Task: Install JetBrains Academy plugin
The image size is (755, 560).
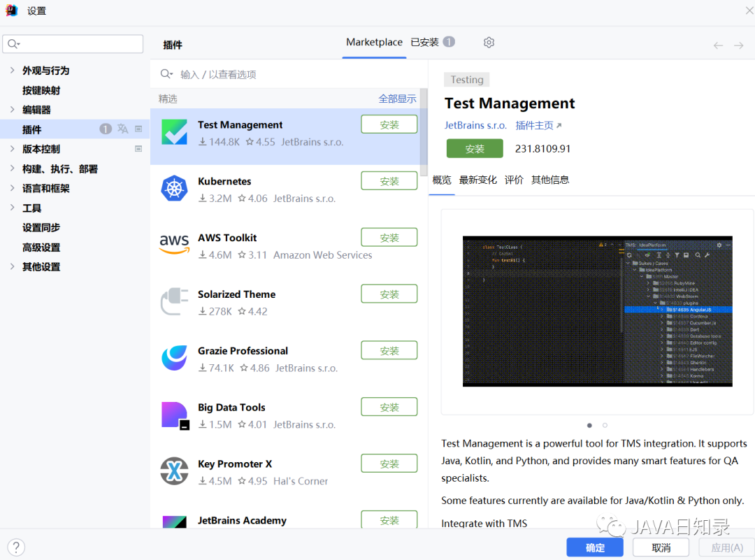Action: click(389, 519)
